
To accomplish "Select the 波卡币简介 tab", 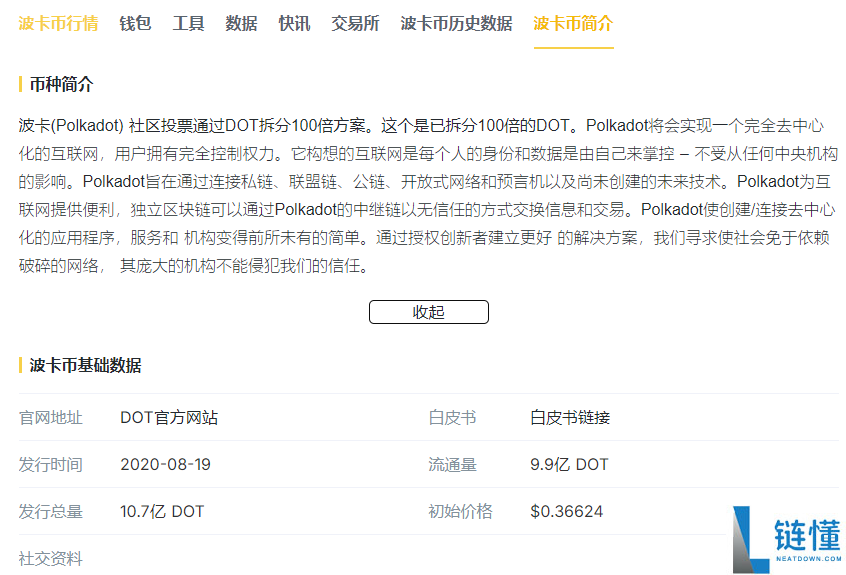I will [x=574, y=23].
